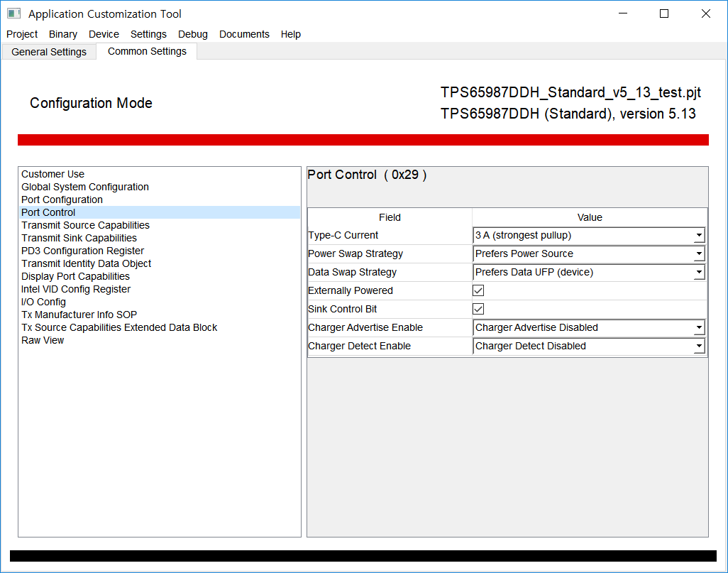Click the Power Swap Strategy field label

coord(355,253)
